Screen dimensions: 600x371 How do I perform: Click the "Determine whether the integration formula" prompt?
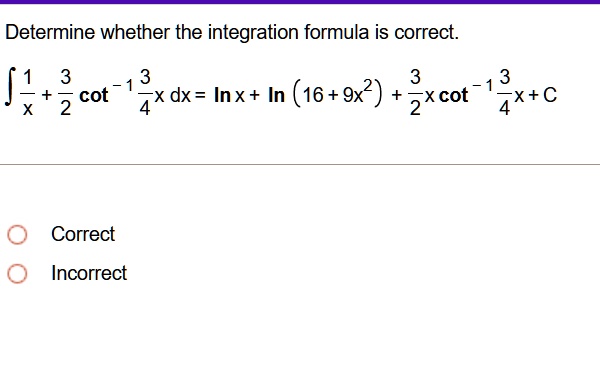click(187, 32)
